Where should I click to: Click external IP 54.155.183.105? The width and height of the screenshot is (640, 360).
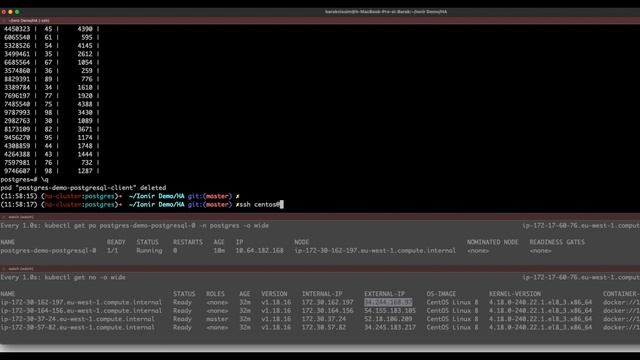click(390, 311)
